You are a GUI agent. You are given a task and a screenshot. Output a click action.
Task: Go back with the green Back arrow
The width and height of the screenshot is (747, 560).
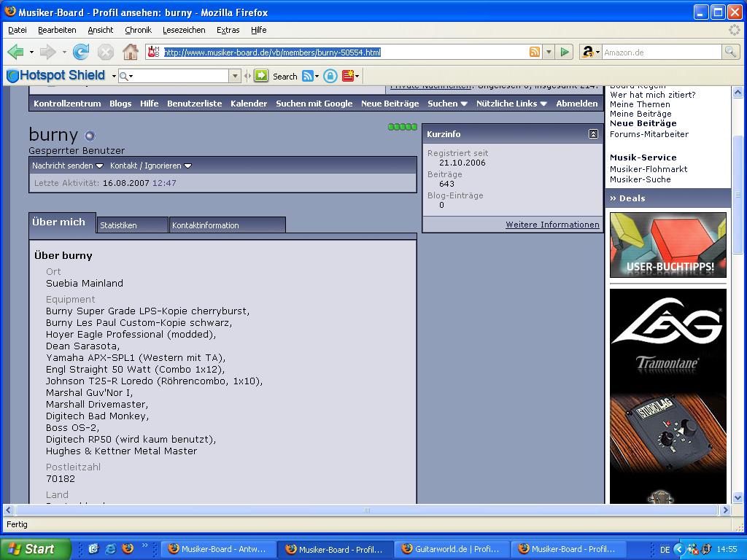tap(16, 52)
